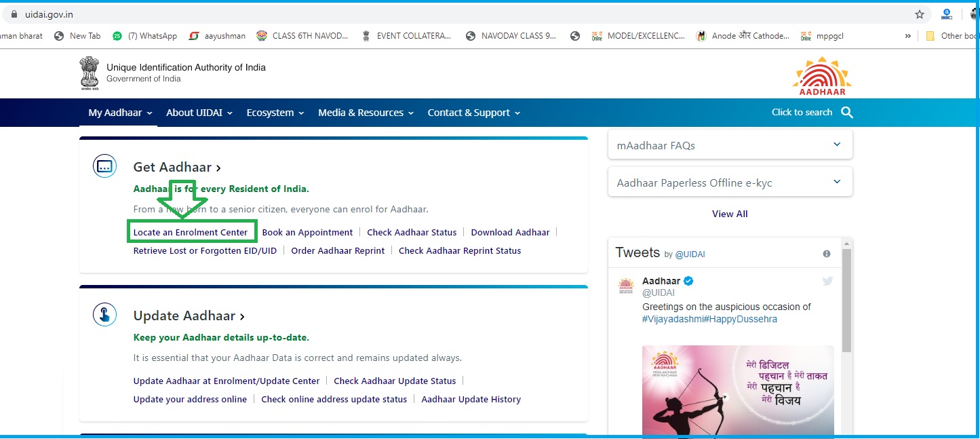
Task: Click Locate an Enrolment Center link
Action: pos(191,232)
